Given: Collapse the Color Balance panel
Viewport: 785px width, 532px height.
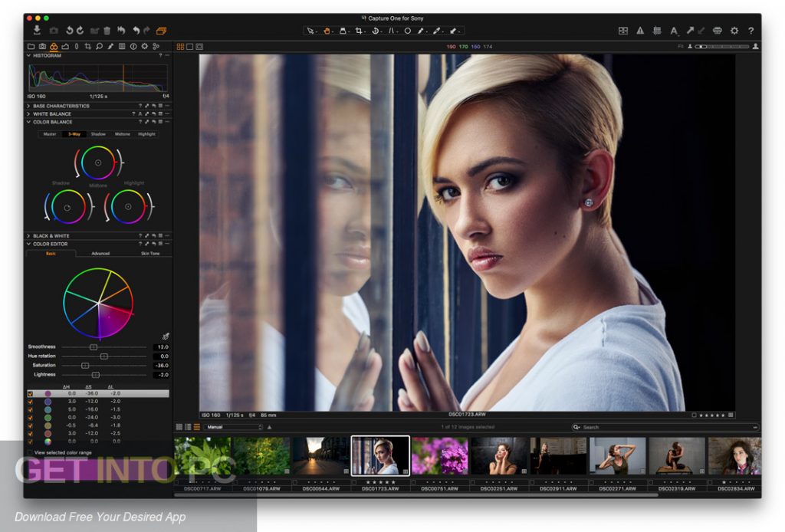Looking at the screenshot, I should 28,122.
